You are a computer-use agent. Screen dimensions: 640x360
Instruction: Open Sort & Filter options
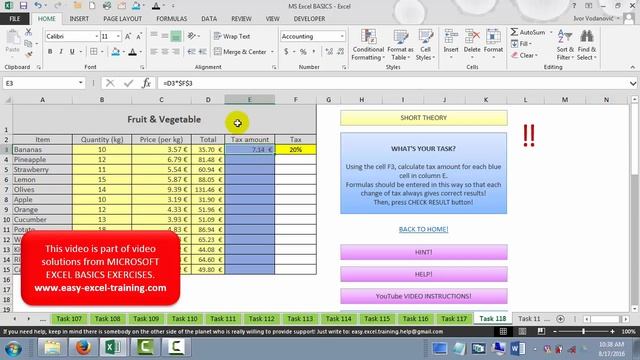tap(565, 45)
